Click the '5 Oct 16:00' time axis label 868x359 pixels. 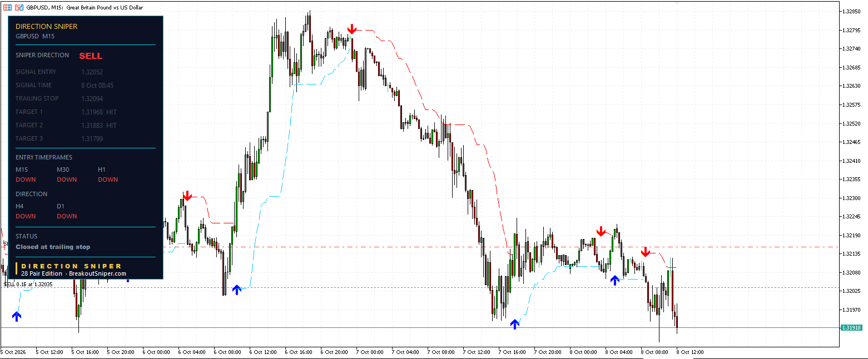(x=85, y=352)
